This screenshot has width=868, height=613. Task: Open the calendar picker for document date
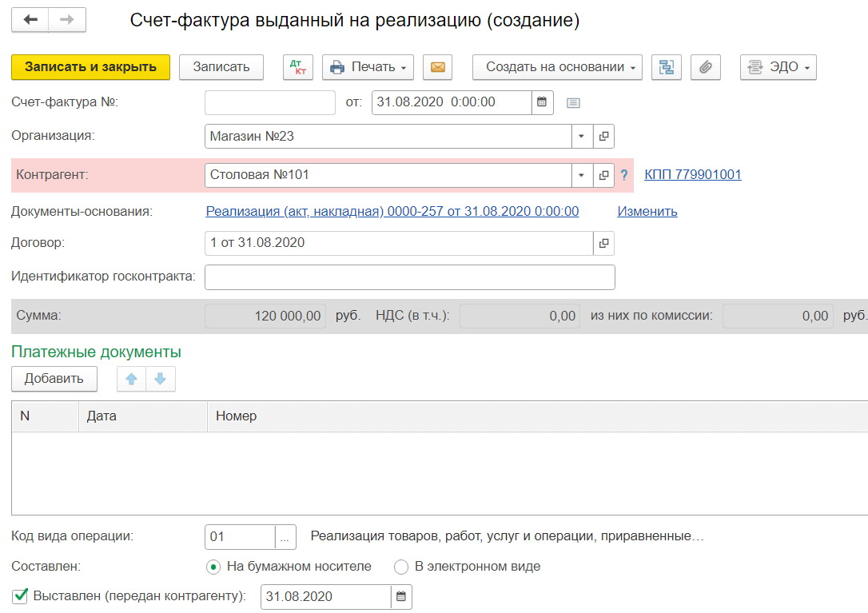point(543,102)
